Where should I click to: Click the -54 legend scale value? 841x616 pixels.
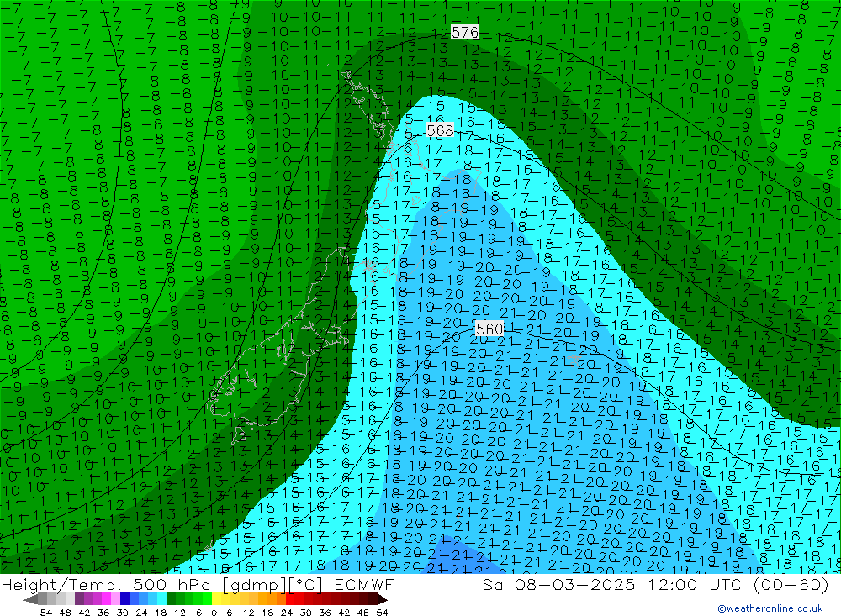tap(42, 612)
